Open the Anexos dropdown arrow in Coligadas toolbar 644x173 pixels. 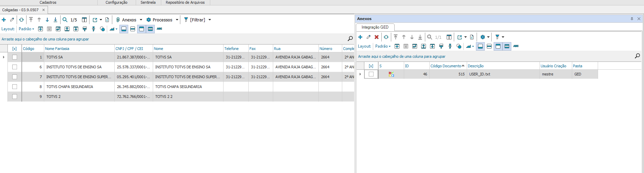tap(141, 20)
